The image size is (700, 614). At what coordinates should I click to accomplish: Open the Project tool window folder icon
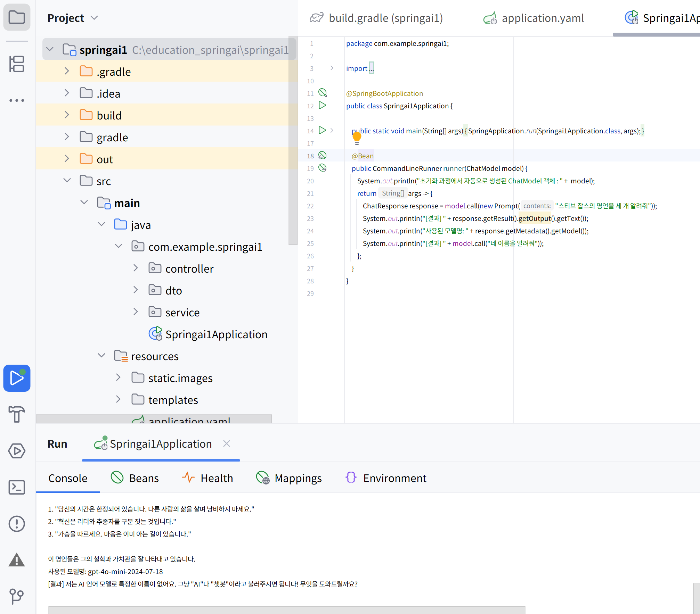pos(17,17)
